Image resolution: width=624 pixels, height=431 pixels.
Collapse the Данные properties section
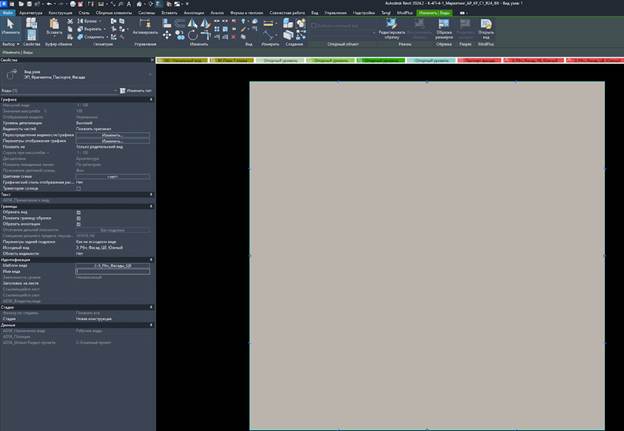click(151, 325)
